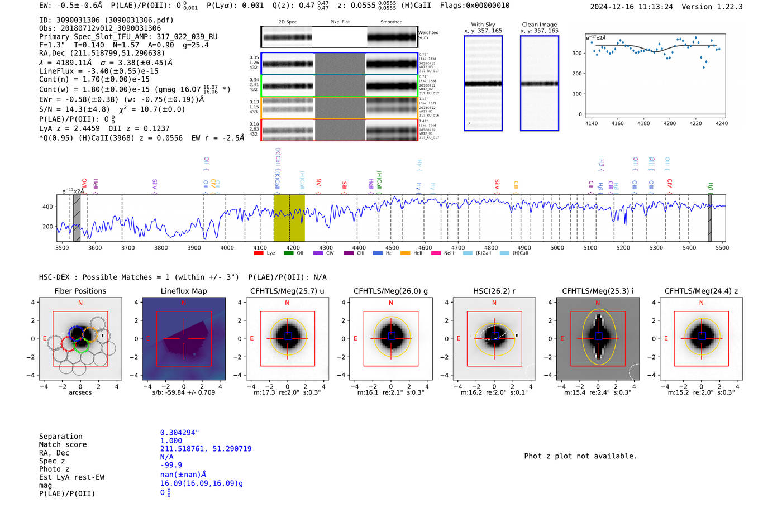Select the Pixel Flat column header
The image size is (782, 532).
[340, 22]
